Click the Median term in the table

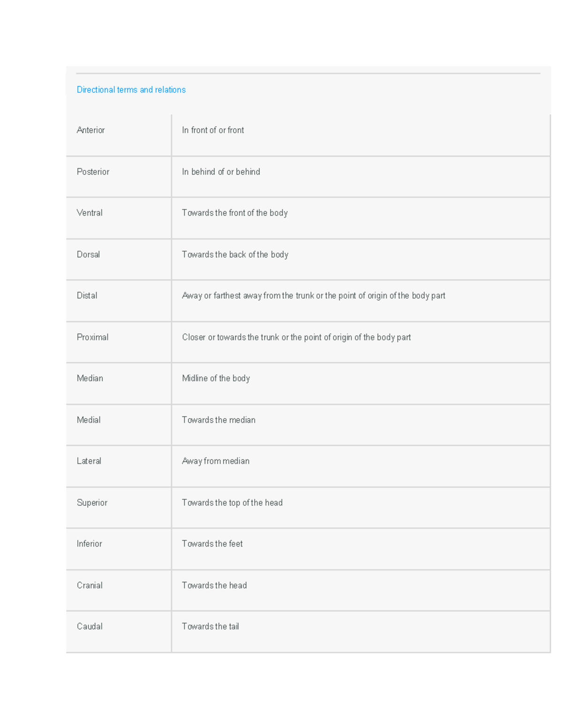[x=90, y=378]
